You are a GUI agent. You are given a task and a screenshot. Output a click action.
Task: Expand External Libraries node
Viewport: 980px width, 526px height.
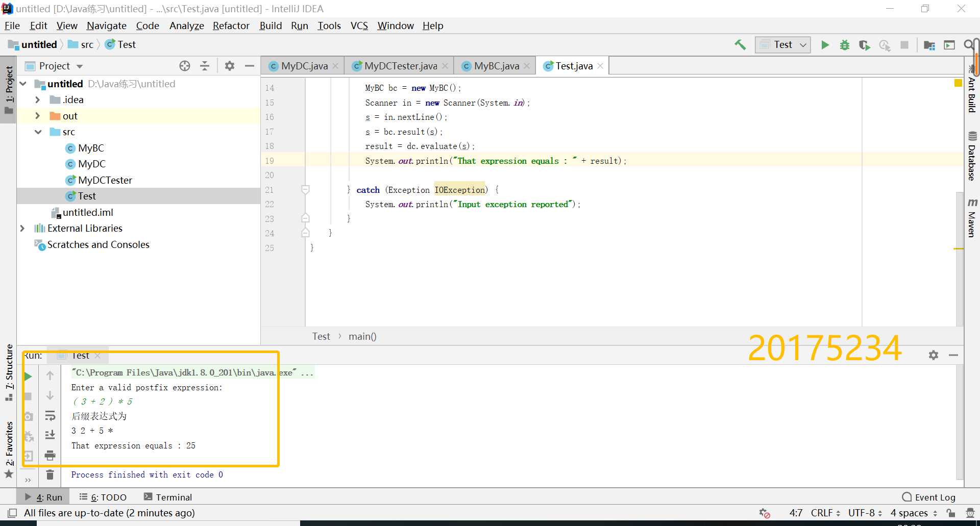[x=23, y=229]
